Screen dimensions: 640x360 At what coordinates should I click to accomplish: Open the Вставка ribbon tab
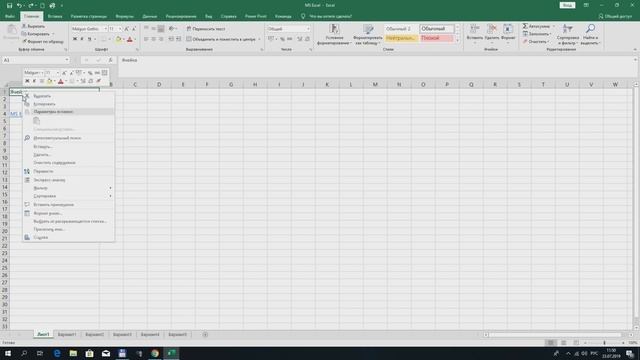(x=55, y=16)
